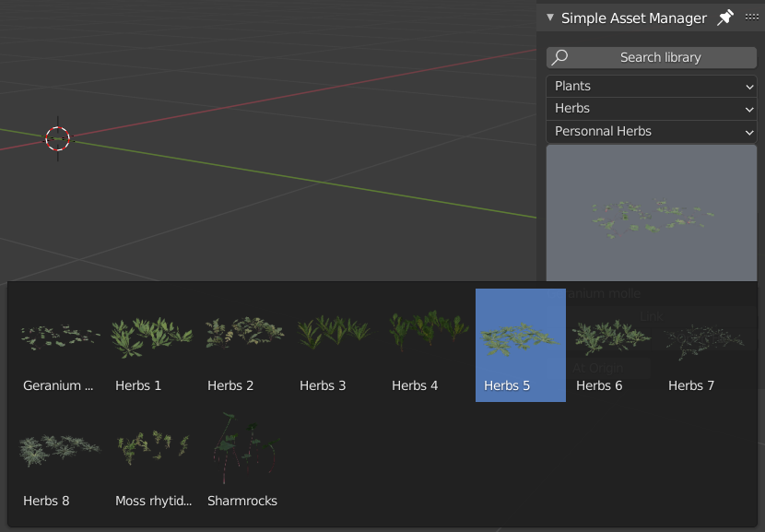Select the Herbs 3 asset

[336, 346]
